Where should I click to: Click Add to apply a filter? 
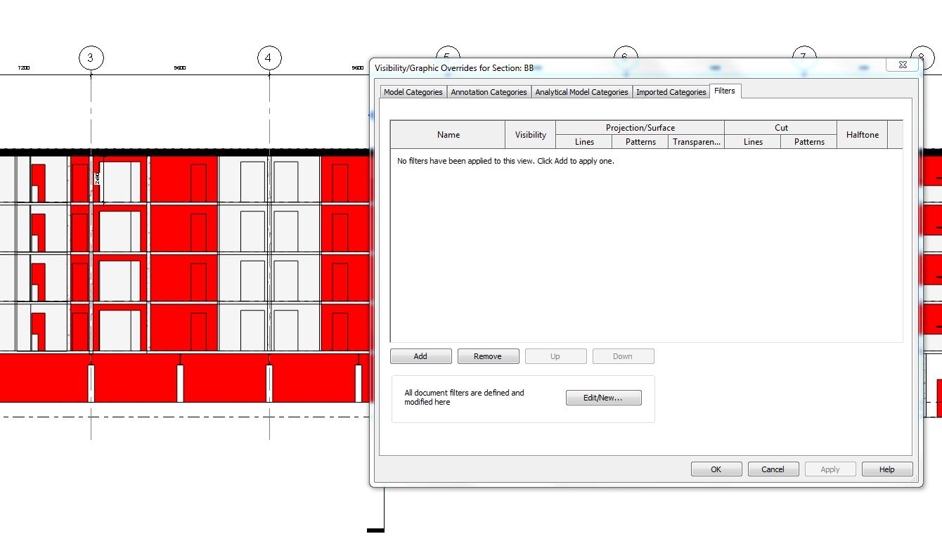tap(420, 356)
